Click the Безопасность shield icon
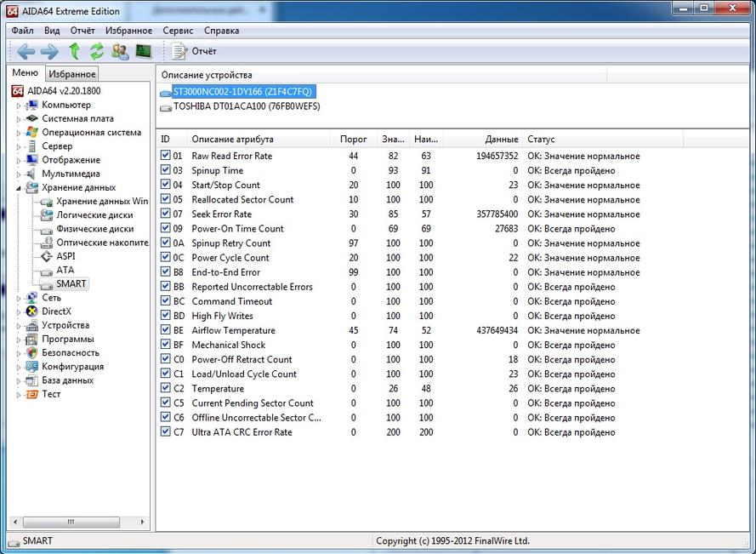756x554 pixels. point(32,353)
